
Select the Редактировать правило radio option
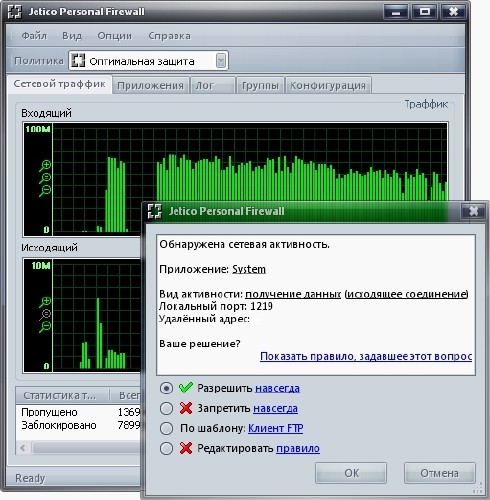point(166,449)
